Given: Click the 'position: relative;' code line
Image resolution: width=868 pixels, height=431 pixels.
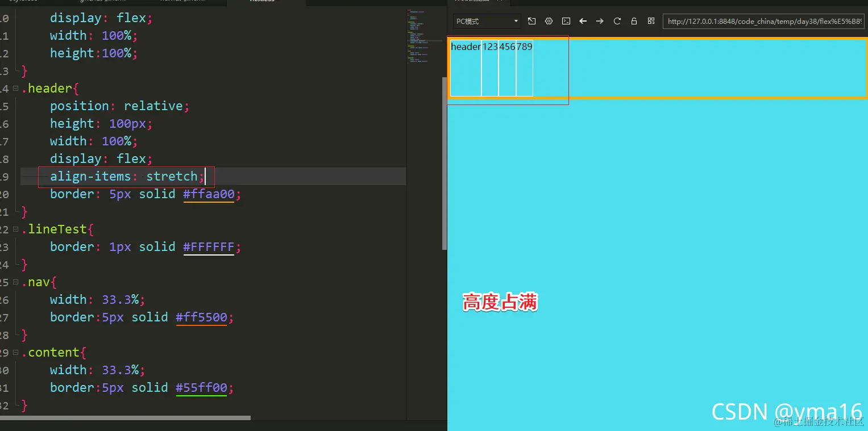Looking at the screenshot, I should point(120,106).
